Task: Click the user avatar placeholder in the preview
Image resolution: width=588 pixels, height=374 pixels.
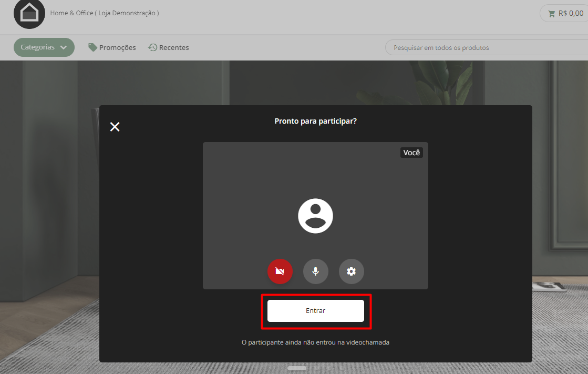Action: tap(315, 216)
